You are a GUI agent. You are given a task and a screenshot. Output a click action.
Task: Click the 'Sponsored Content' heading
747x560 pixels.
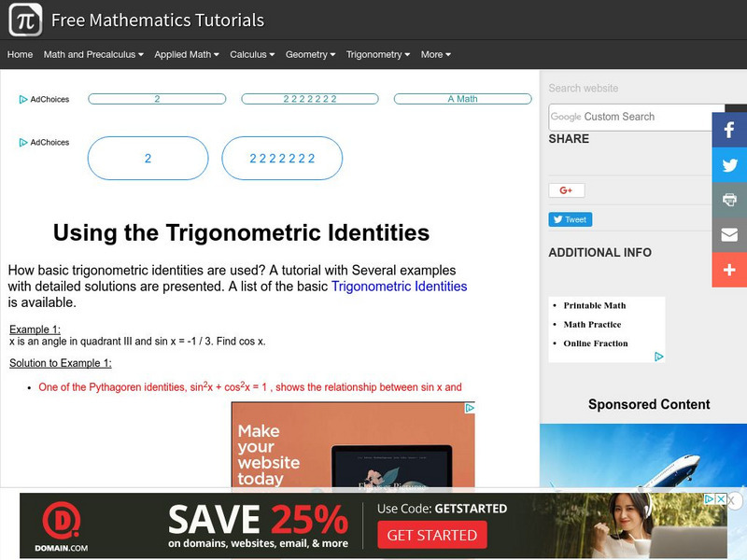click(x=649, y=404)
